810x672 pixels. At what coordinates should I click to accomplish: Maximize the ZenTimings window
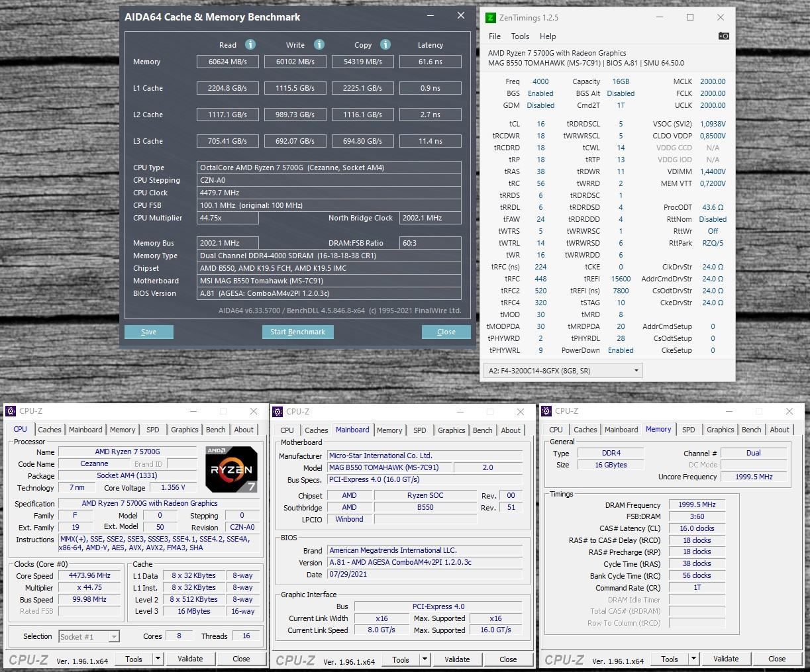[689, 17]
